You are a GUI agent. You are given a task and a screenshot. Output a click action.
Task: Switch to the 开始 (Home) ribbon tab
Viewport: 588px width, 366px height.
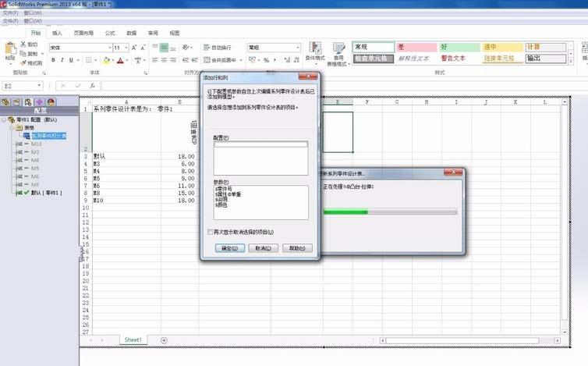tap(36, 33)
